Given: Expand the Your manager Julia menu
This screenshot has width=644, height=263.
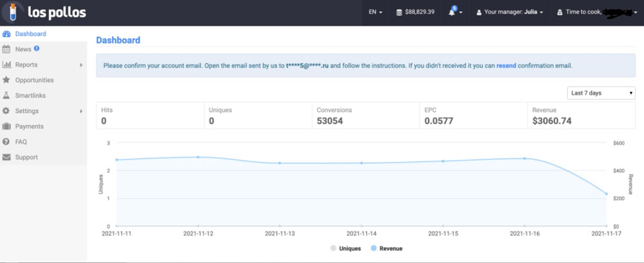Looking at the screenshot, I should point(509,12).
